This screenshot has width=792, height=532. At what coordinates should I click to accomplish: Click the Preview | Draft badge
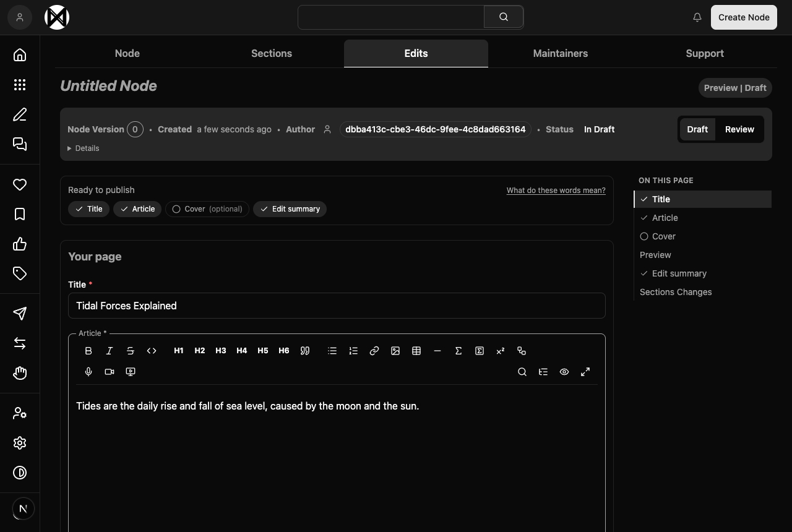tap(735, 88)
